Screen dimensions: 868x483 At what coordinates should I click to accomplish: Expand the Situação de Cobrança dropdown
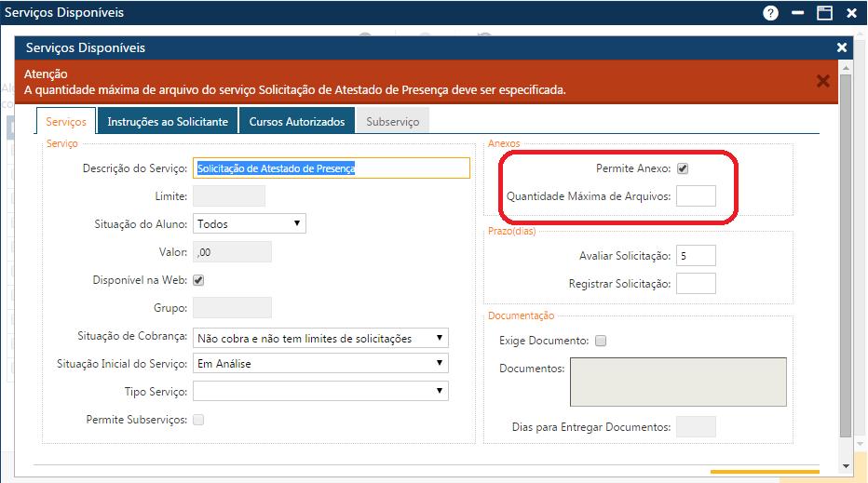320,338
